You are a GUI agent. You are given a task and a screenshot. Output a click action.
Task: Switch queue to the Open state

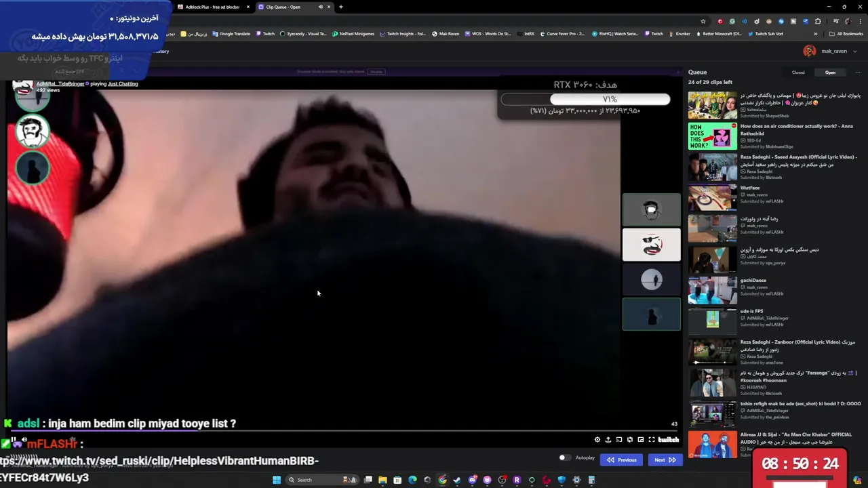coord(830,73)
